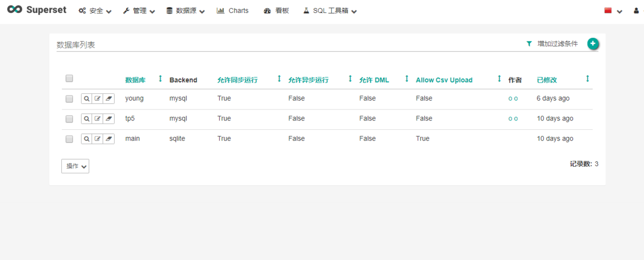
Task: Edit the main database record
Action: pyautogui.click(x=98, y=139)
